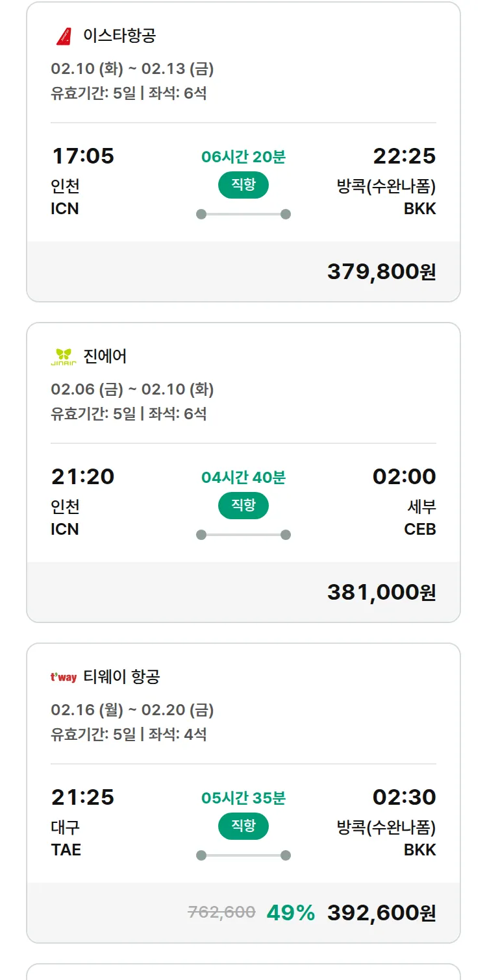
Task: Click the 17:05 Incheon departure time
Action: coord(82,156)
